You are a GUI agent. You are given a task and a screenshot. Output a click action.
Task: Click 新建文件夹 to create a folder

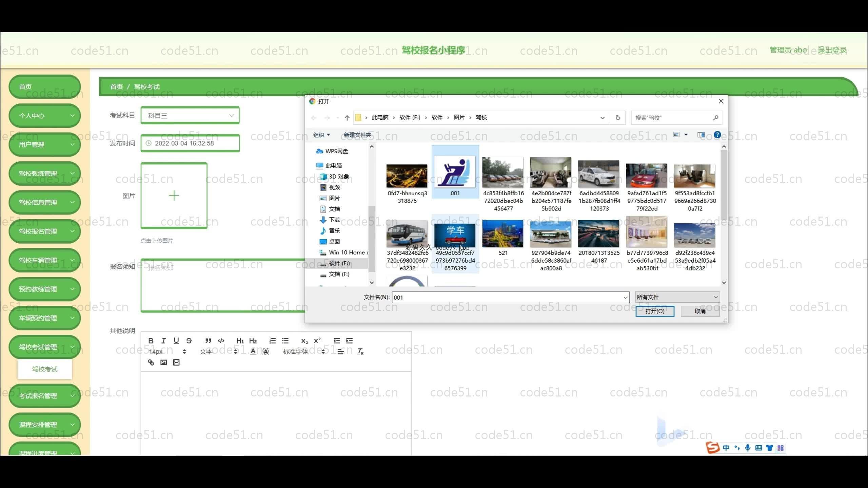tap(357, 135)
